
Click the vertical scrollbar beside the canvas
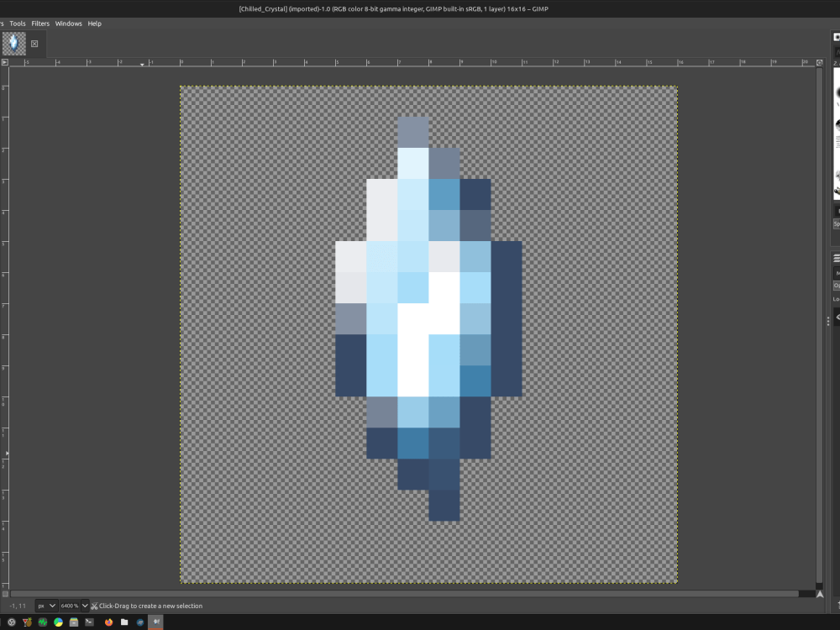[x=822, y=336]
